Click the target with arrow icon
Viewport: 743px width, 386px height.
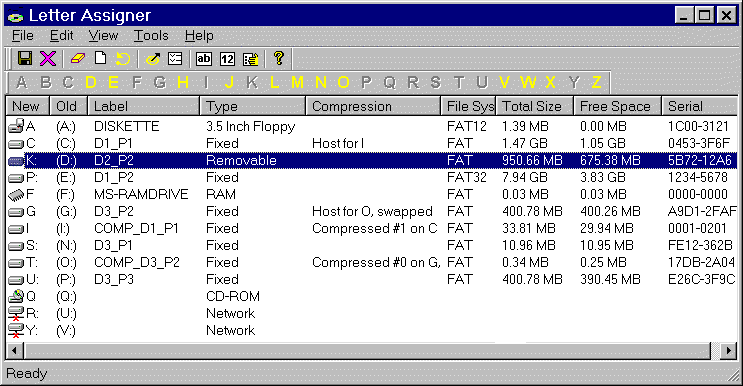(153, 59)
